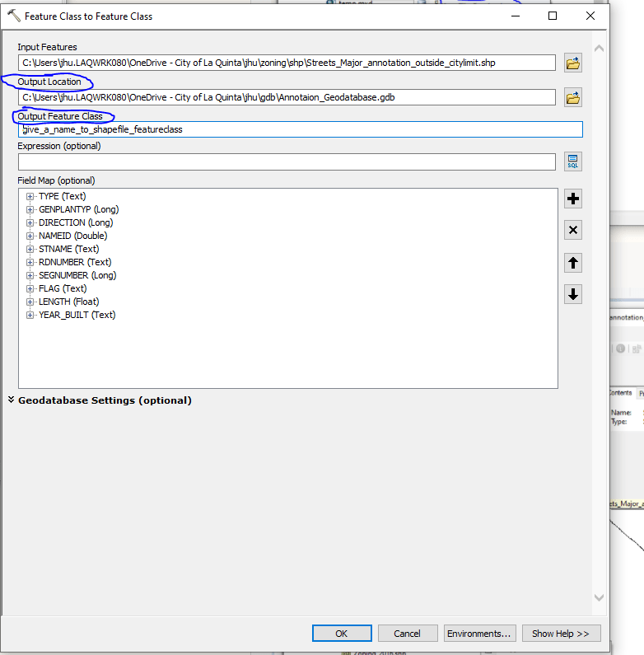Expand the FLAG (Text) field node
This screenshot has width=644, height=655.
coord(30,288)
